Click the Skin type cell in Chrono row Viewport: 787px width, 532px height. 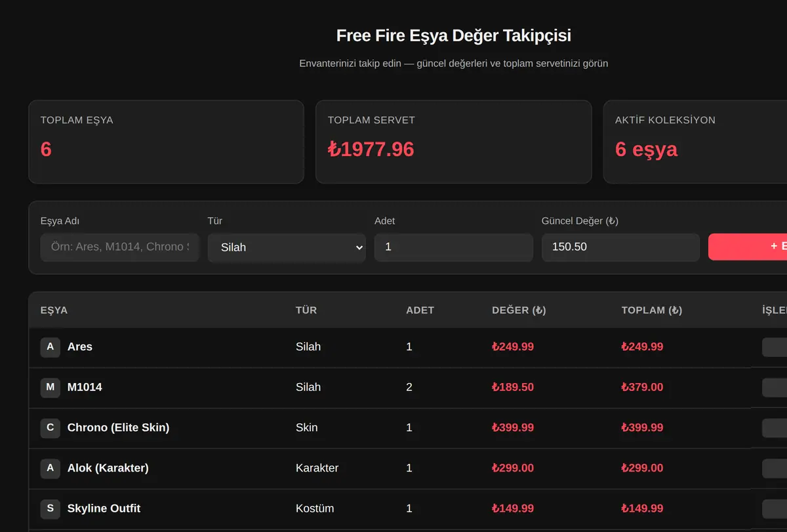tap(306, 428)
